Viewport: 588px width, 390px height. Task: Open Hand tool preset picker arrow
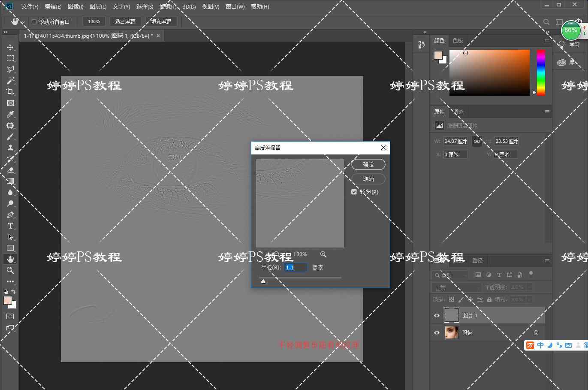[23, 22]
